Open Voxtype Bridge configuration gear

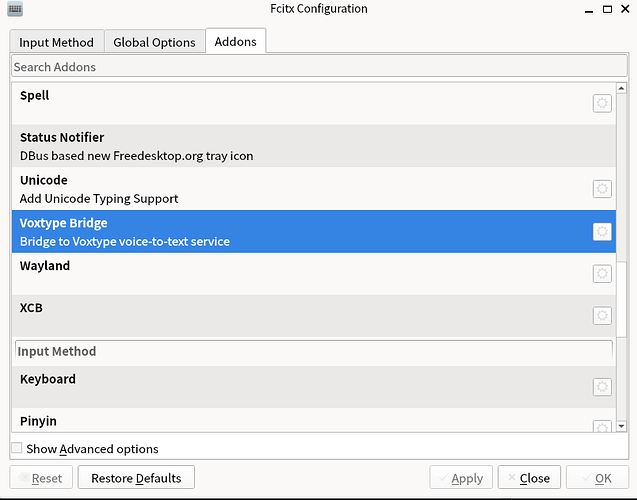coord(602,231)
